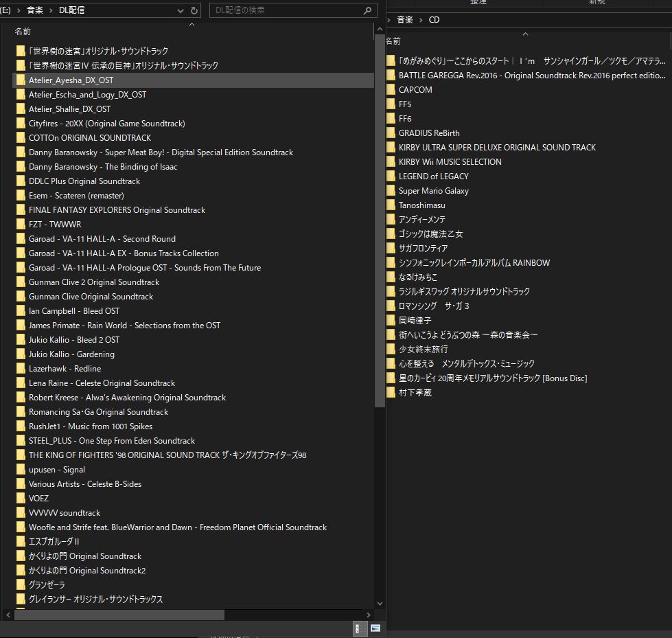Click the 音楽 breadcrumb in left window
This screenshot has width=672, height=638.
point(35,10)
